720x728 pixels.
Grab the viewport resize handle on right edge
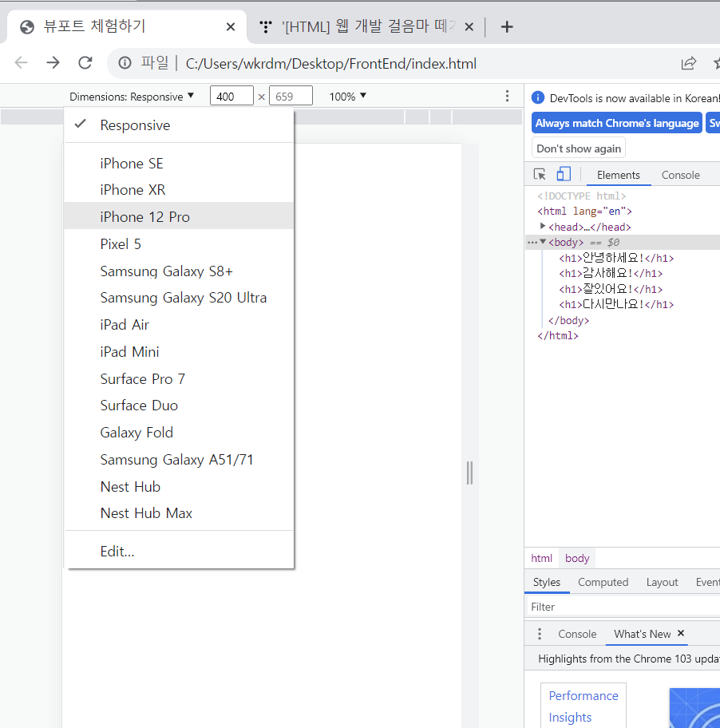tap(470, 473)
